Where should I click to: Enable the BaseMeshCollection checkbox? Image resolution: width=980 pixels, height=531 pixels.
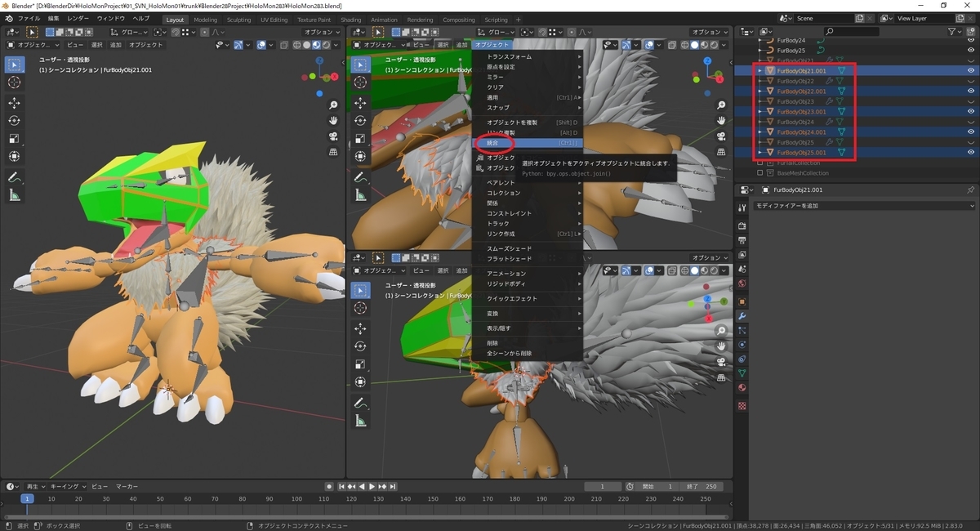tap(759, 173)
